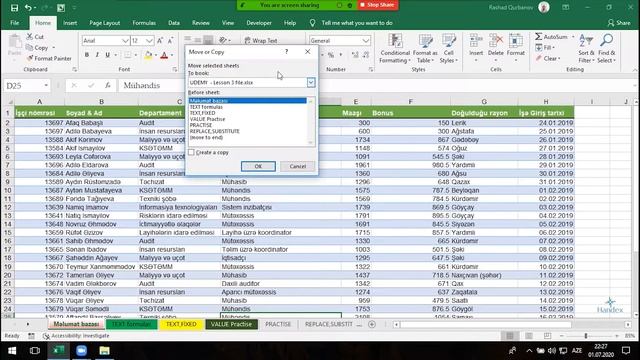Switch to Page Break Preview view
The width and height of the screenshot is (640, 360).
tap(547, 336)
